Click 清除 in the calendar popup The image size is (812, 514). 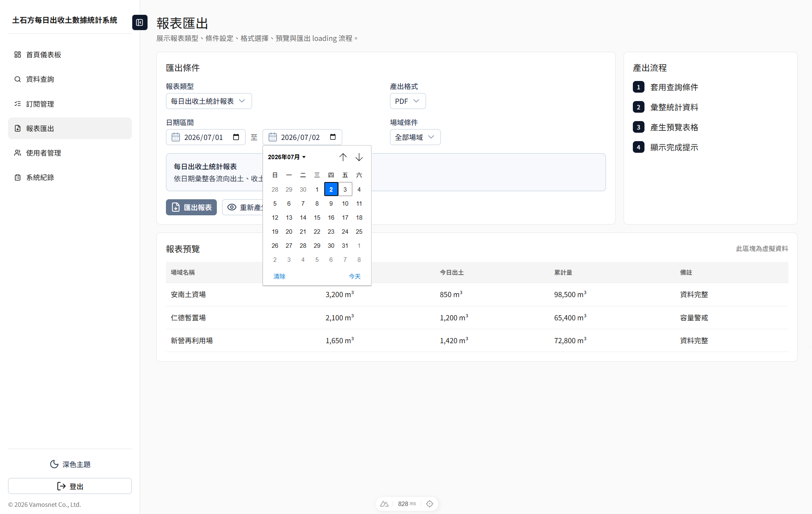(279, 276)
